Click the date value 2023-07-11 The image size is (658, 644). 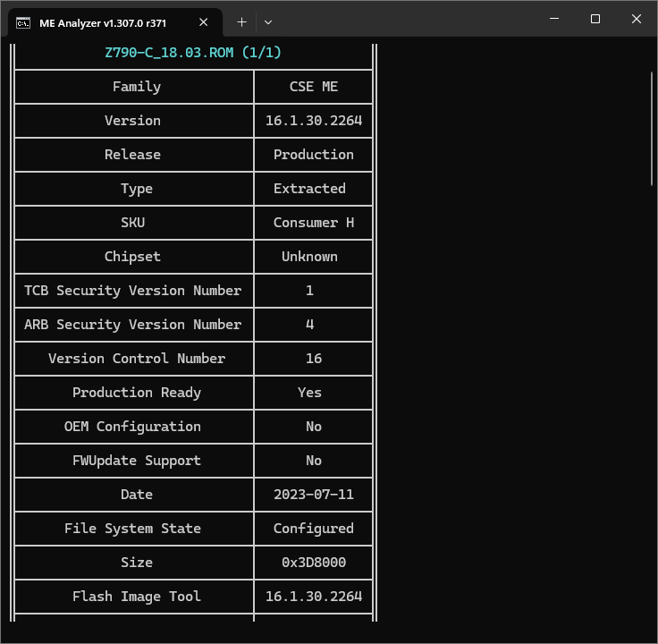point(314,495)
